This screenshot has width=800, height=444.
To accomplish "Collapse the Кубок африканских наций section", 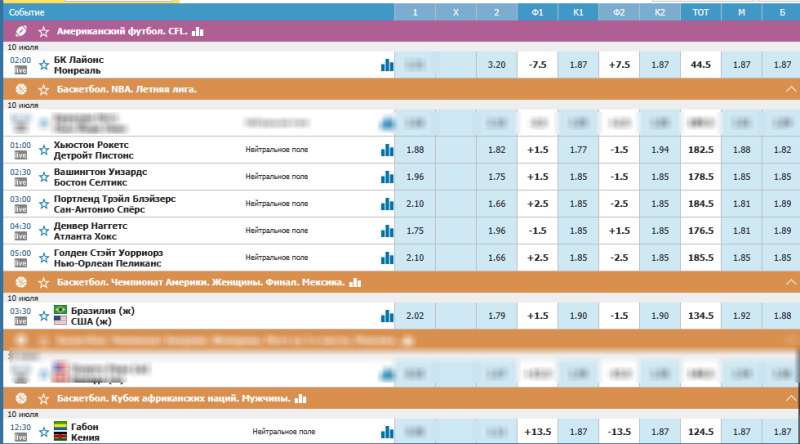I will click(x=787, y=398).
